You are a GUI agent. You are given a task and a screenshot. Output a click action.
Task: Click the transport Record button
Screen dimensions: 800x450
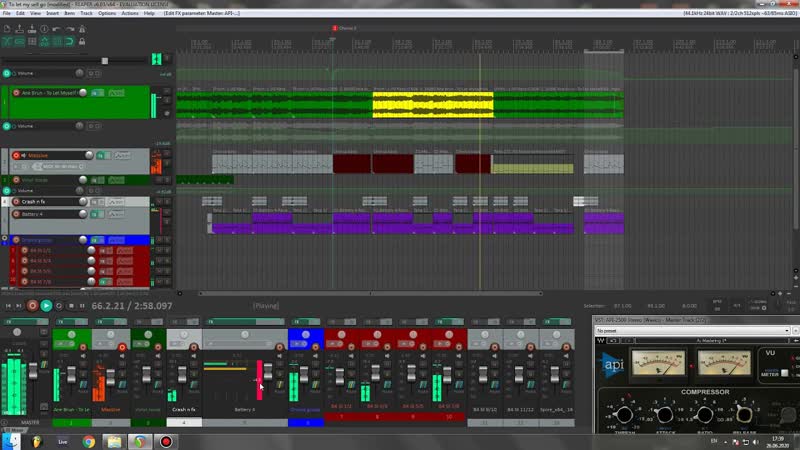[32, 306]
